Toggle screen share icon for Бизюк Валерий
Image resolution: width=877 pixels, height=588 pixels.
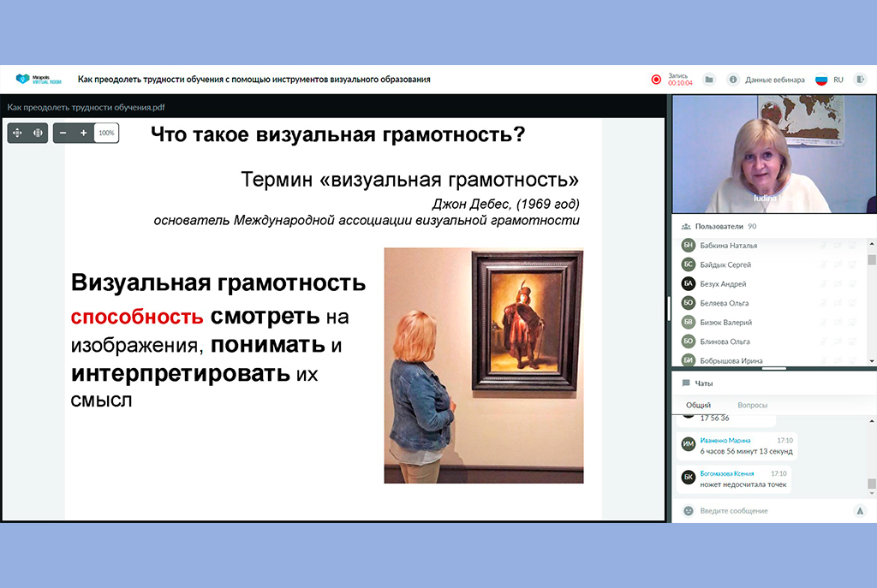852,323
